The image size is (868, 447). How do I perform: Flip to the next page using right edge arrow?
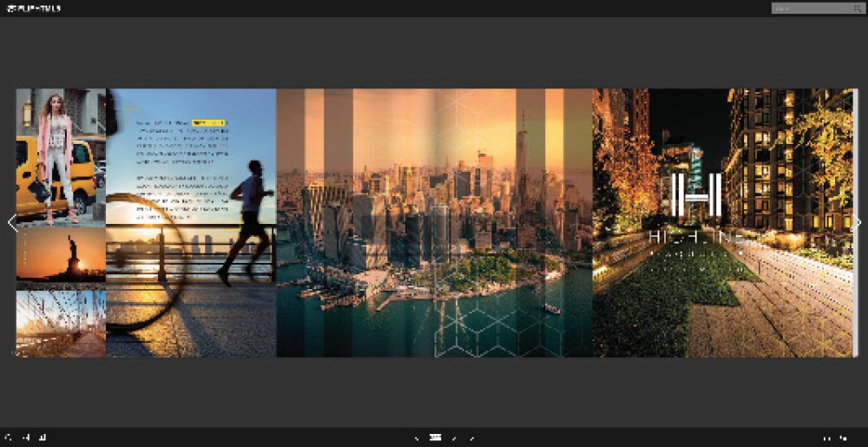point(857,223)
